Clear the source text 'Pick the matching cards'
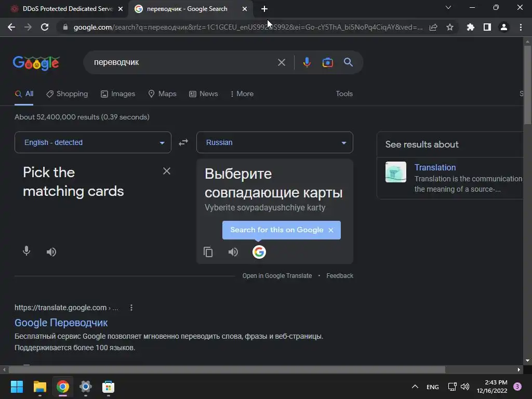Screen dimensions: 532x399 coord(167,171)
